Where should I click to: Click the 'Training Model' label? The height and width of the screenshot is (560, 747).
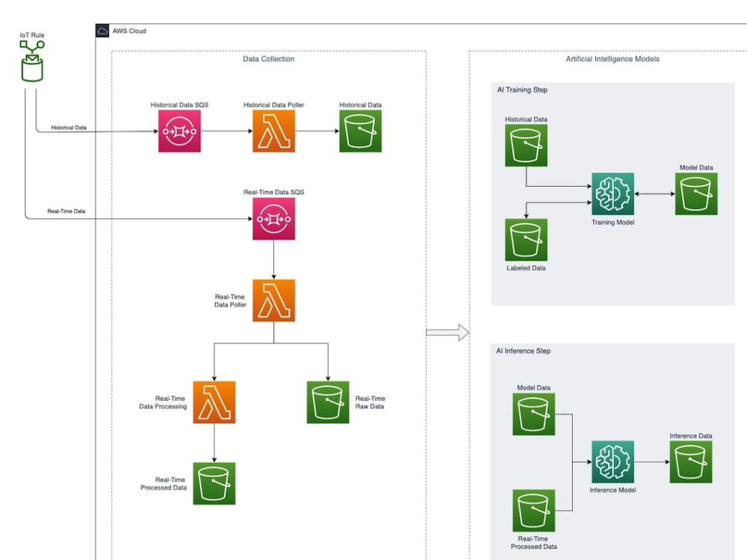(x=613, y=223)
